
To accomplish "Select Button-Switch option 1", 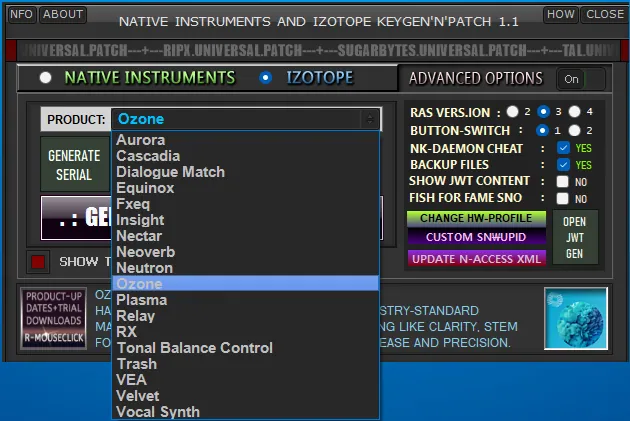I will pyautogui.click(x=542, y=130).
